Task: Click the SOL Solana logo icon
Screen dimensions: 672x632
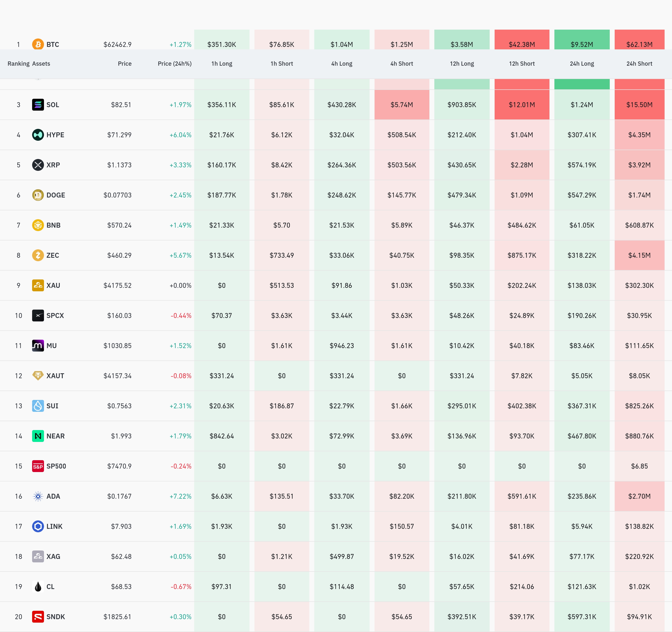Action: [38, 105]
